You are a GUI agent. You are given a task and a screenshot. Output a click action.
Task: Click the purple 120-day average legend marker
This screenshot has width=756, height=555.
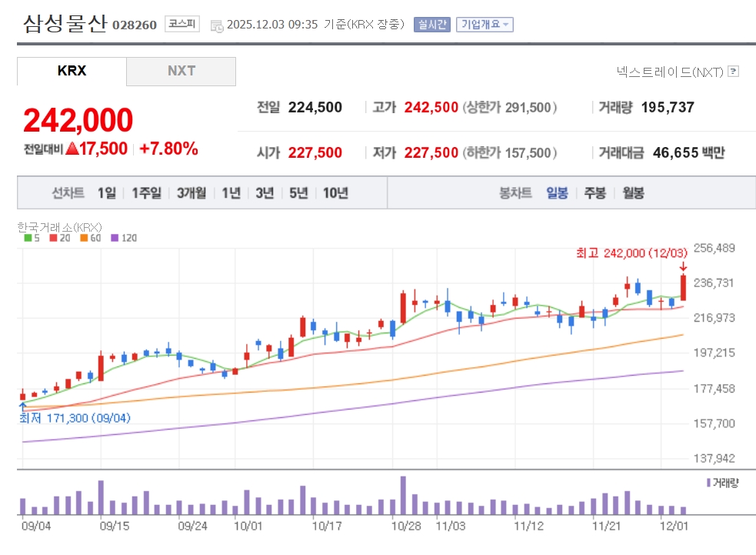[x=114, y=238]
